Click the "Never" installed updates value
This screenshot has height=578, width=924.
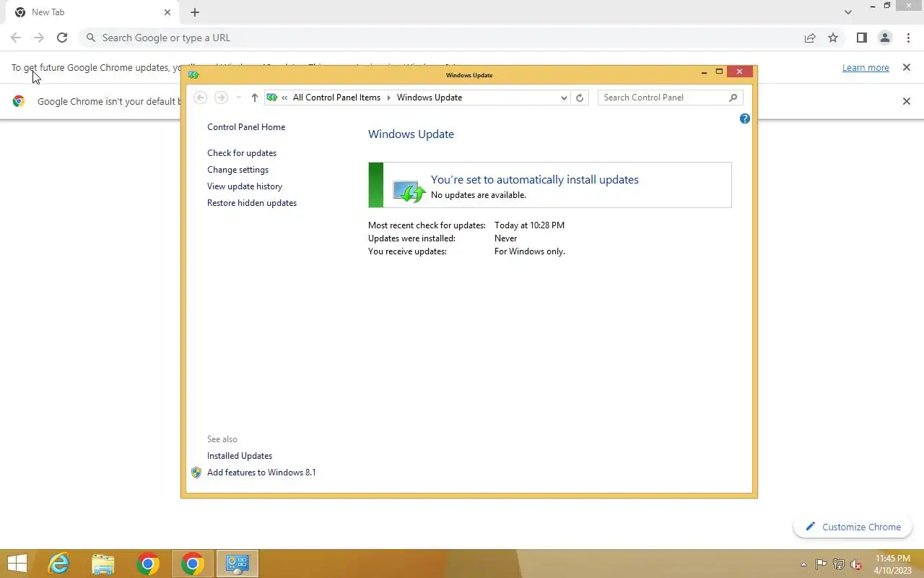(505, 238)
